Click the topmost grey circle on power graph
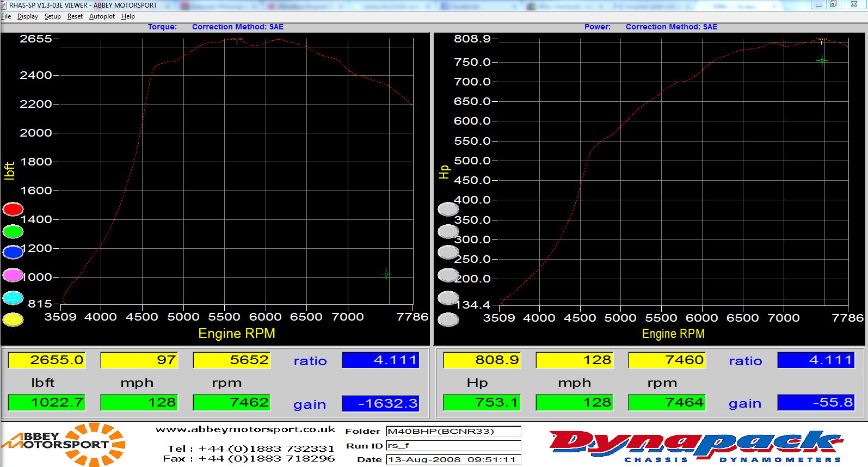 point(448,209)
